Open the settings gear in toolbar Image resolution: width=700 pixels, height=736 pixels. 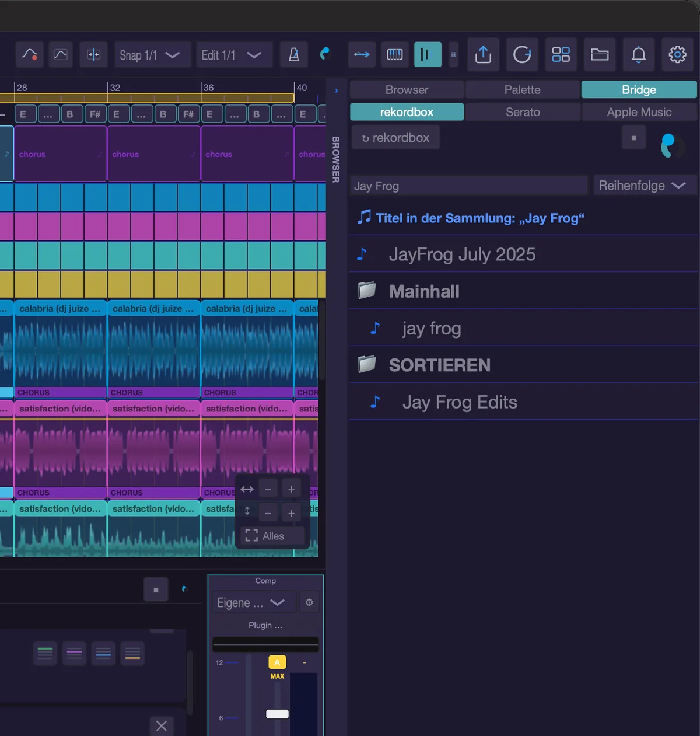677,55
